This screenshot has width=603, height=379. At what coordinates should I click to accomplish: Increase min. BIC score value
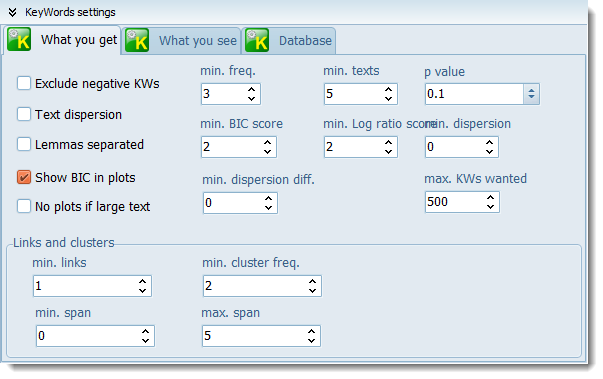click(268, 142)
